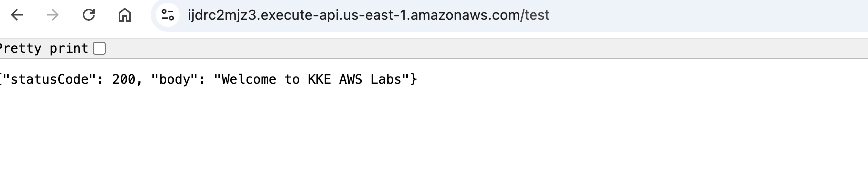View site information icon in address bar
This screenshot has width=868, height=185.
[x=168, y=15]
